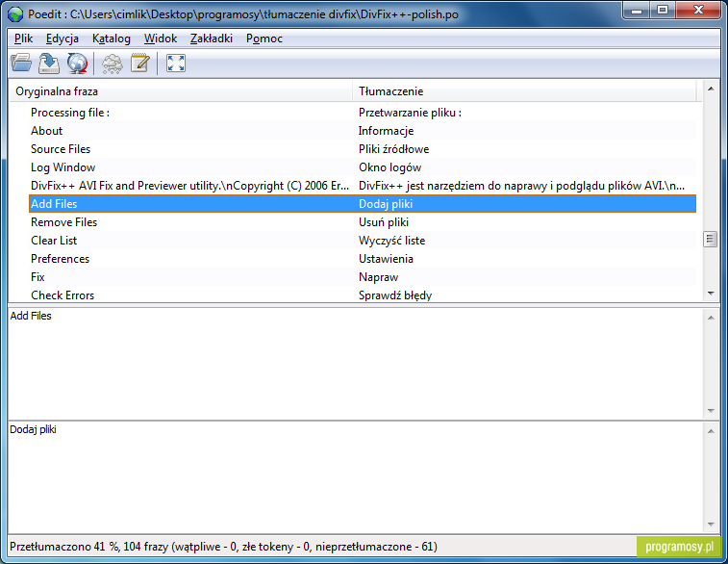This screenshot has height=564, width=728.
Task: Click the 'Okno logów' translation cell
Action: pos(390,167)
